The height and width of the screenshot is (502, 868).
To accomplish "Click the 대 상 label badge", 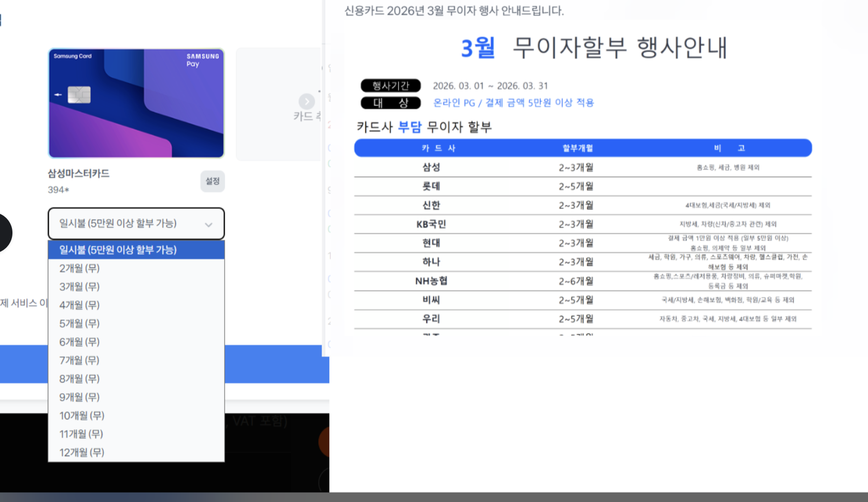I will [x=391, y=103].
